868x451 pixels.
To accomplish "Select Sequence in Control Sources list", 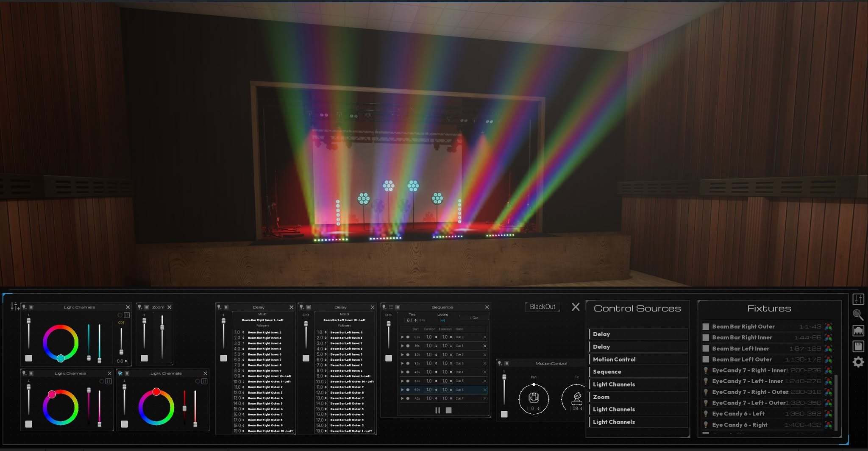I will tap(638, 372).
